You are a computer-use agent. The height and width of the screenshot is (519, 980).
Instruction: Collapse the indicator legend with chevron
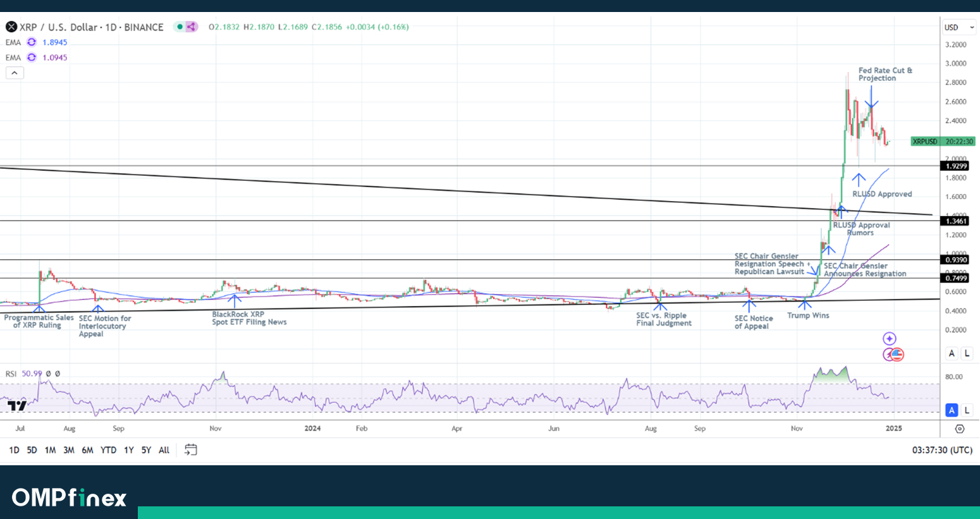[x=15, y=73]
